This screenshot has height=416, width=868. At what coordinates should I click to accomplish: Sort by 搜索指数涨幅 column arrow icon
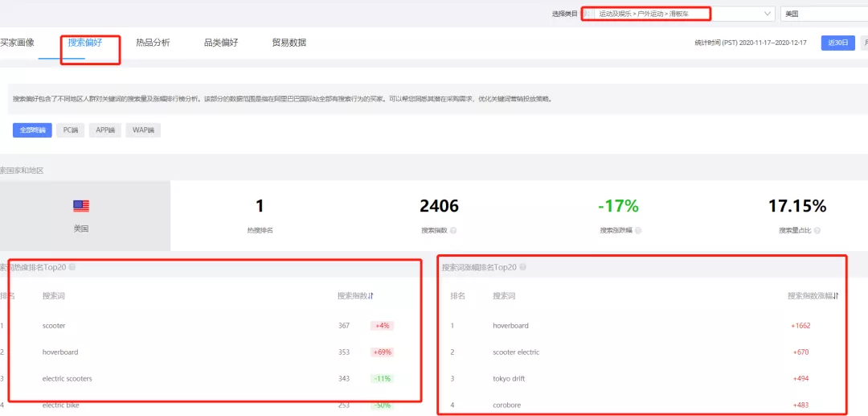837,296
